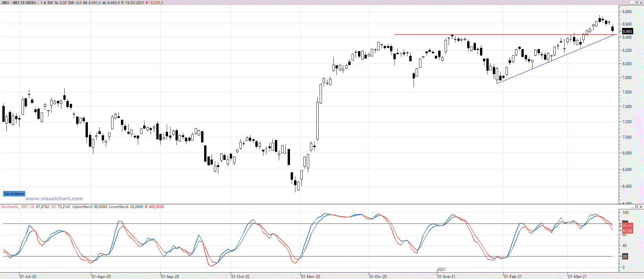Click the 01-Sep-20 date label

[x=170, y=276]
